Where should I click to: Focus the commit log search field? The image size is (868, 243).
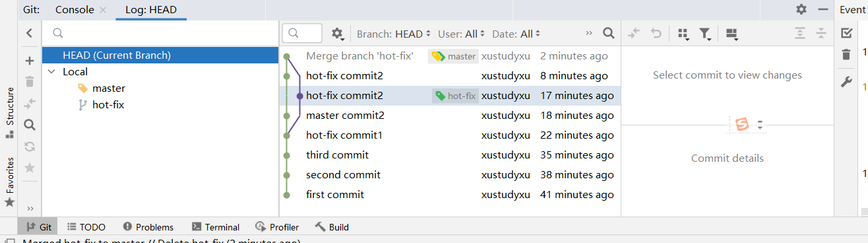(x=302, y=33)
